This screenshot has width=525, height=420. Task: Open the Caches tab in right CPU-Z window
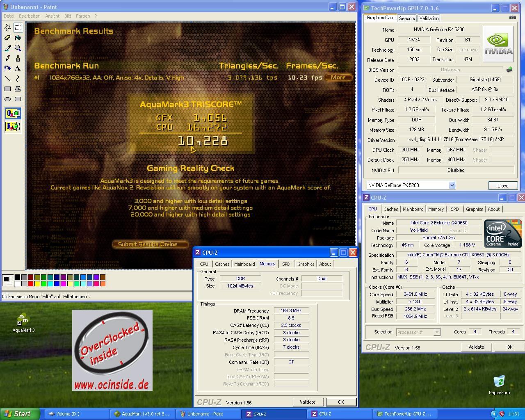pos(391,209)
